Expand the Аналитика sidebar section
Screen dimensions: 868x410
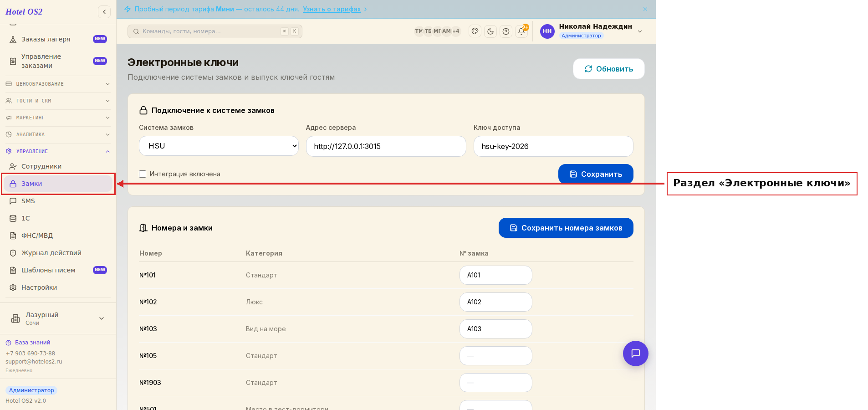click(58, 134)
